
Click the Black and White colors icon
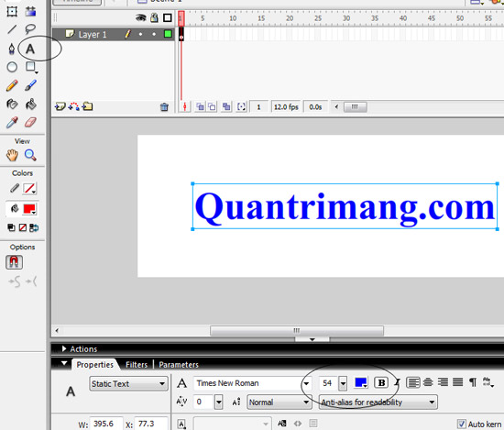point(11,227)
